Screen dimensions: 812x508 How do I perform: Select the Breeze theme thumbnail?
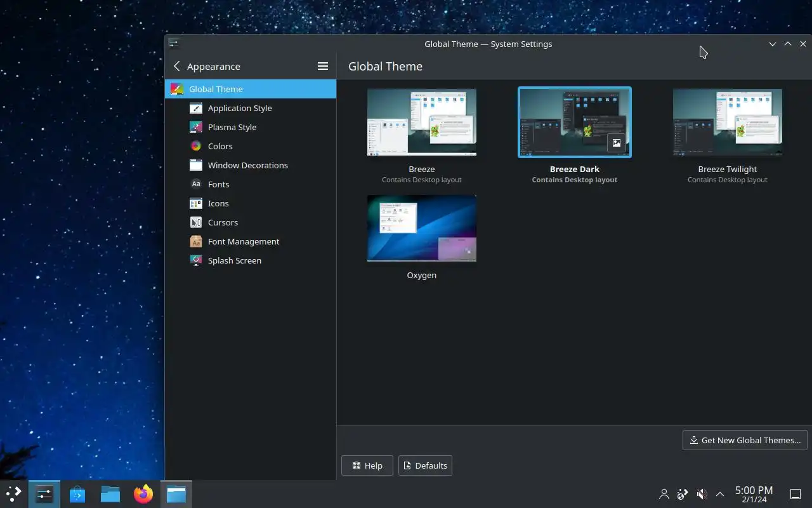tap(422, 123)
